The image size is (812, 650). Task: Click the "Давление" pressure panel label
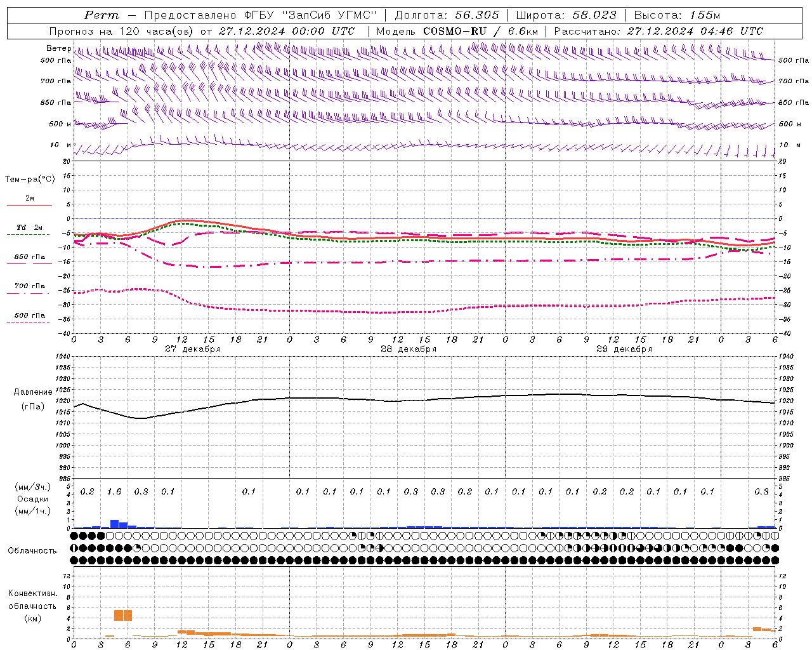[33, 392]
